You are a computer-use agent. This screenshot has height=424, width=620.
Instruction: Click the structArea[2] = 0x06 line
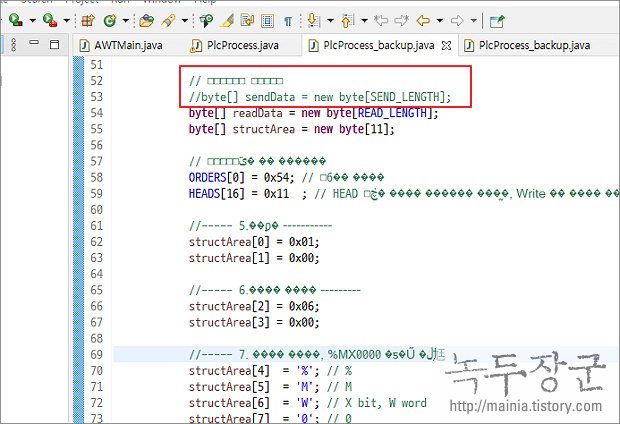point(254,306)
